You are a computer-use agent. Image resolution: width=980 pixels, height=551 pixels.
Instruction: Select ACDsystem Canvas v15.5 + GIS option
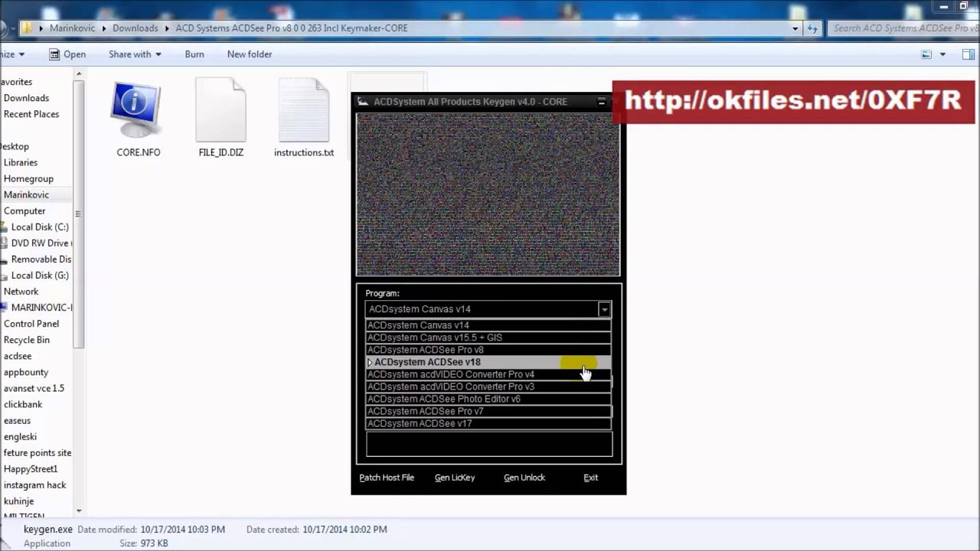tap(488, 337)
